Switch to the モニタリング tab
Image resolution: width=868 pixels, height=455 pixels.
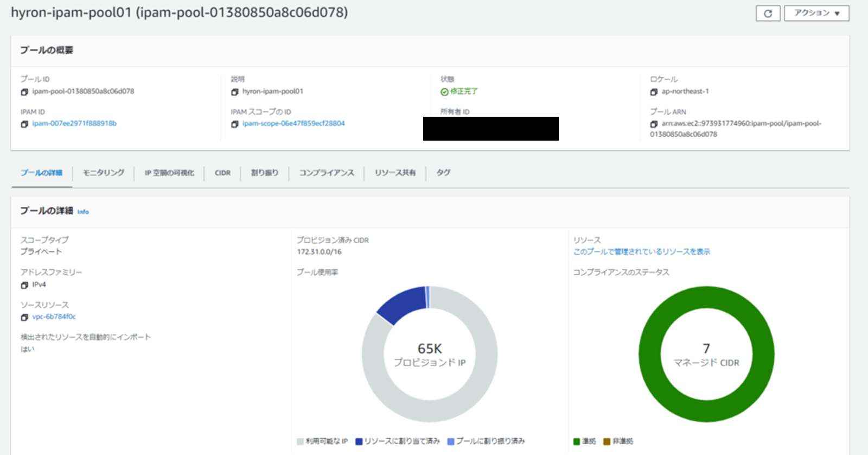(x=103, y=173)
